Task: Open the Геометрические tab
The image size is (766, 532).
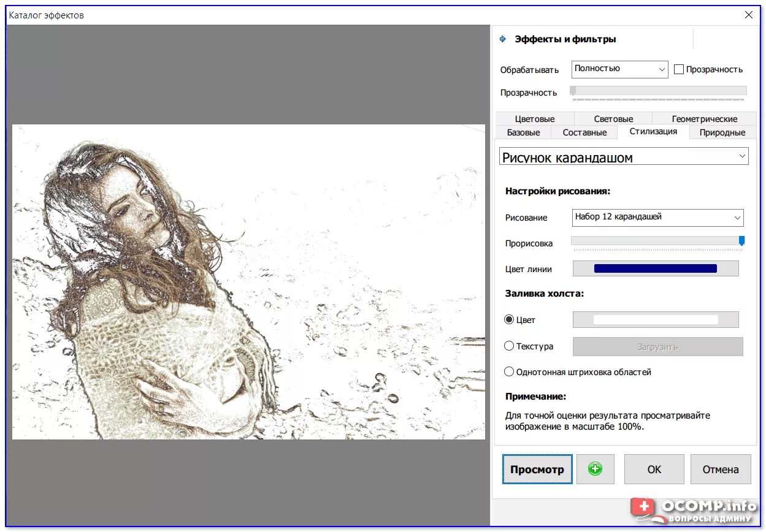Action: point(705,119)
